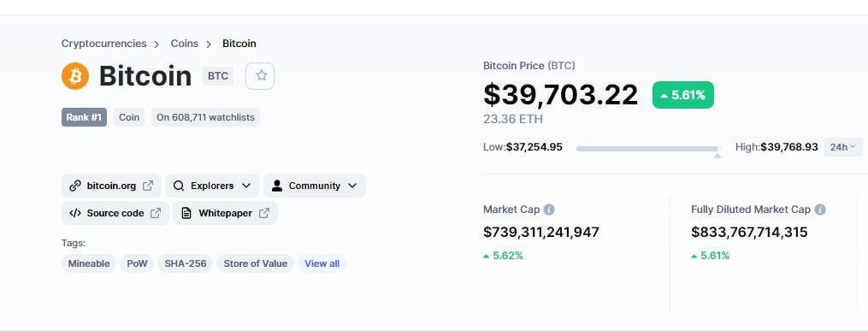Click the Whitepaper document icon
The image size is (868, 331).
(186, 213)
